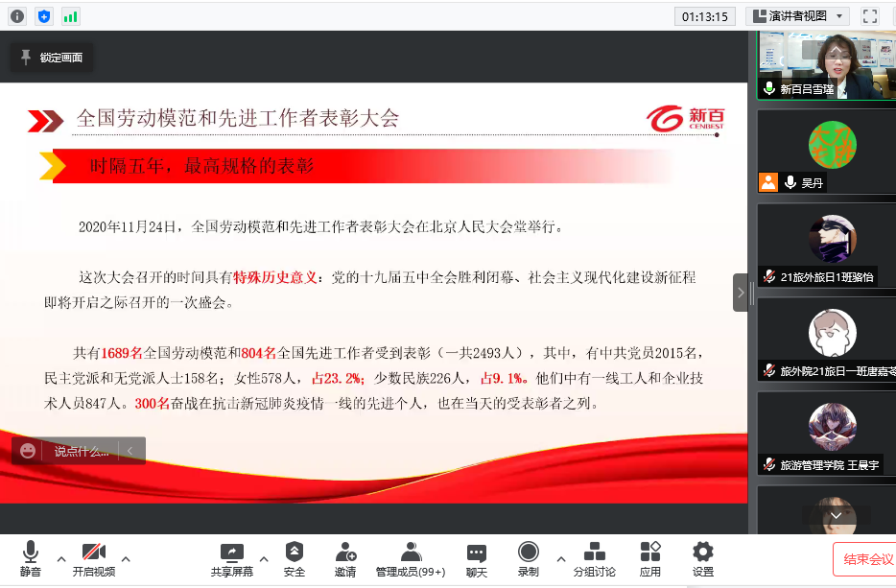
Task: Collapse the participant video side panel
Action: [x=741, y=293]
